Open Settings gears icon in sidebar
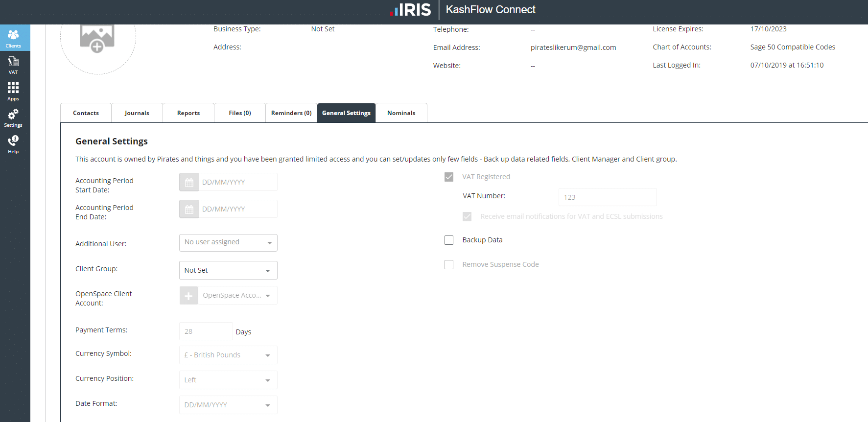The width and height of the screenshot is (868, 422). point(13,117)
